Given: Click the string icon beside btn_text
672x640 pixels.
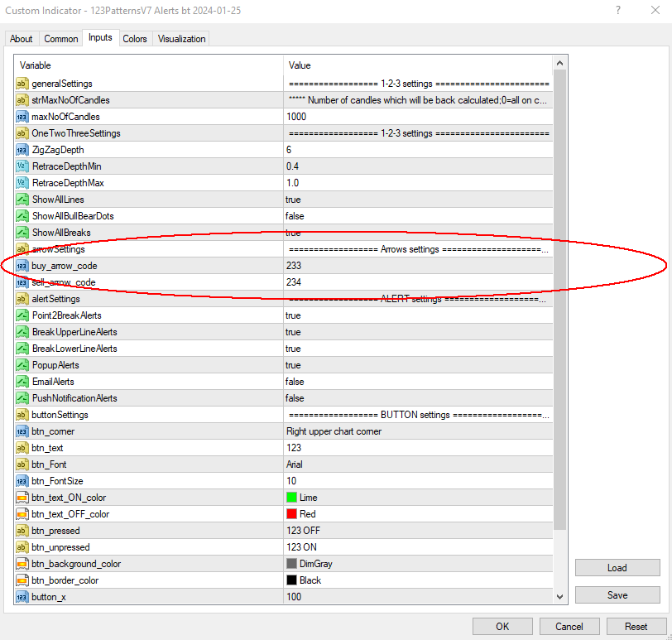Looking at the screenshot, I should pyautogui.click(x=22, y=448).
